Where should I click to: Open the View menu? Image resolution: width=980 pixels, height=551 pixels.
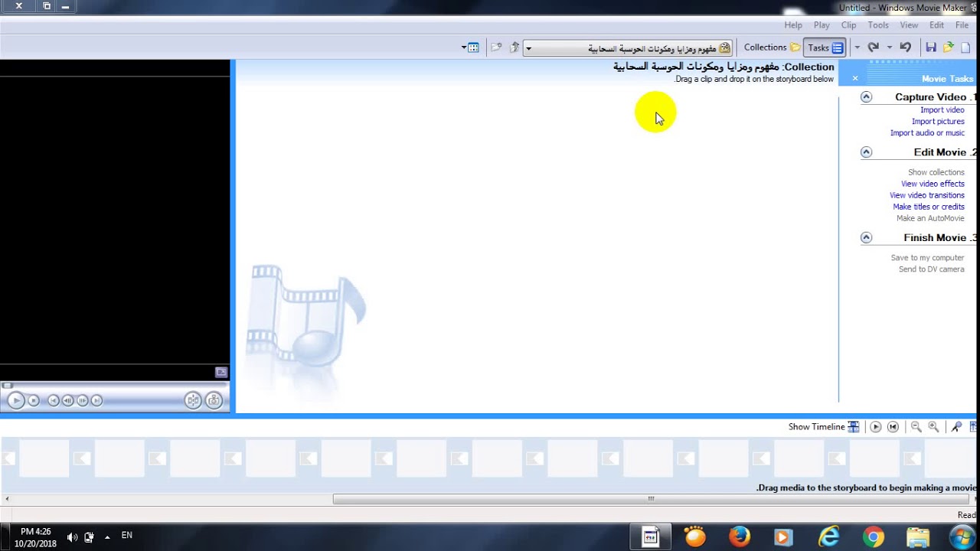(909, 25)
